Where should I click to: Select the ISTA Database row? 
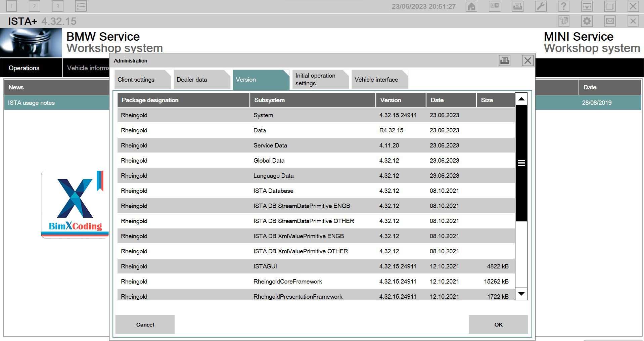point(316,191)
